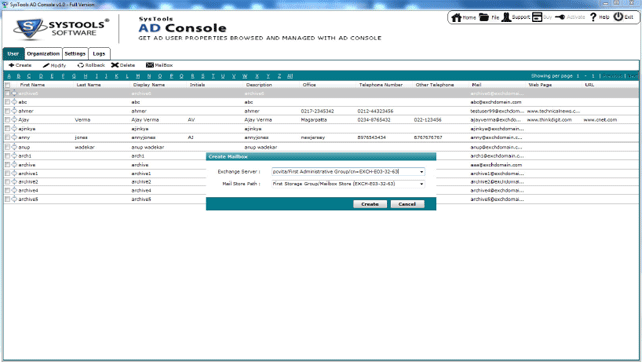Viewport: 642px width, 362px height.
Task: Tick the checkbox for user abc
Action: pyautogui.click(x=7, y=102)
